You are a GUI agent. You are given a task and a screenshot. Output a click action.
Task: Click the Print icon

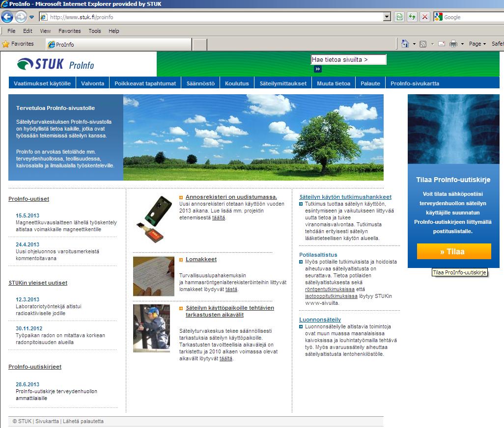(453, 44)
